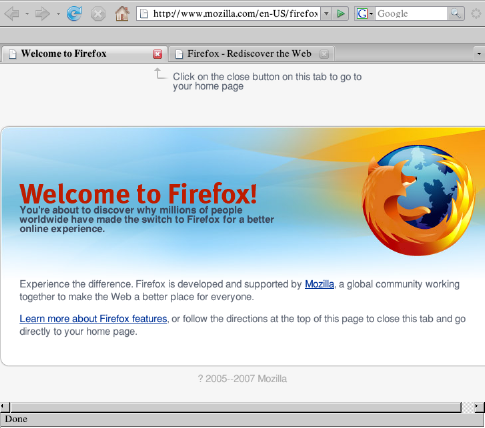The image size is (485, 428).
Task: Open the Google search engine selector
Action: point(364,14)
